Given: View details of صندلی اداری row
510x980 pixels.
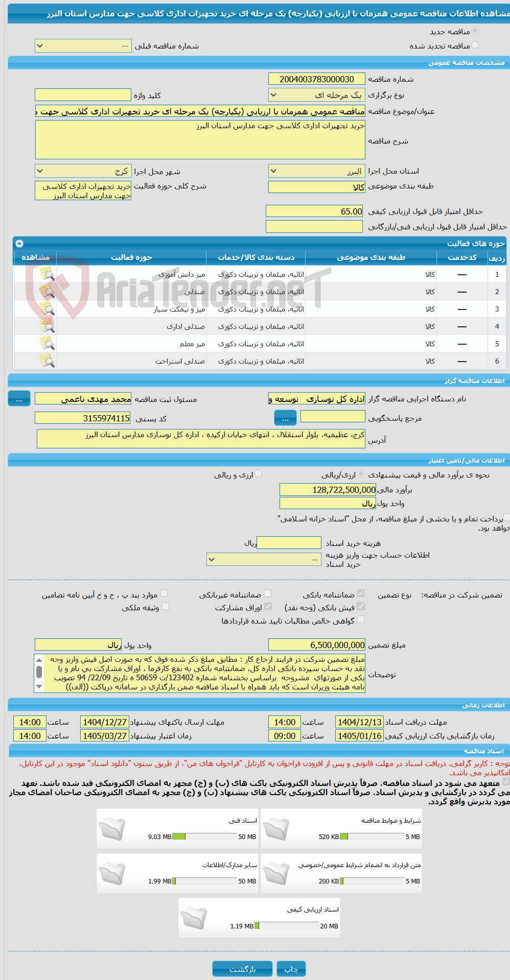Looking at the screenshot, I should (x=47, y=327).
